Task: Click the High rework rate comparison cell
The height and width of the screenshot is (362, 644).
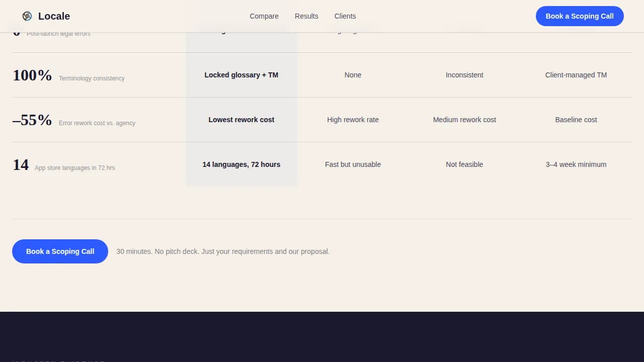Action: coord(353,120)
